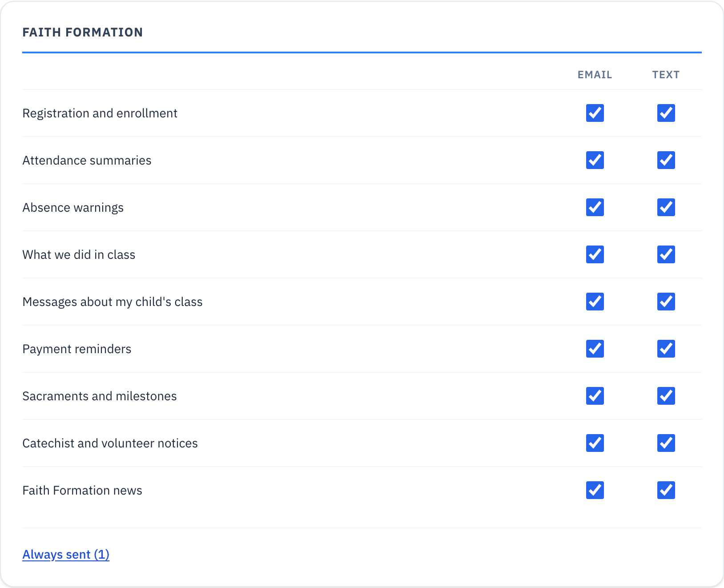This screenshot has height=588, width=724.
Task: Toggle text checkbox for Absence warnings
Action: [x=666, y=207]
